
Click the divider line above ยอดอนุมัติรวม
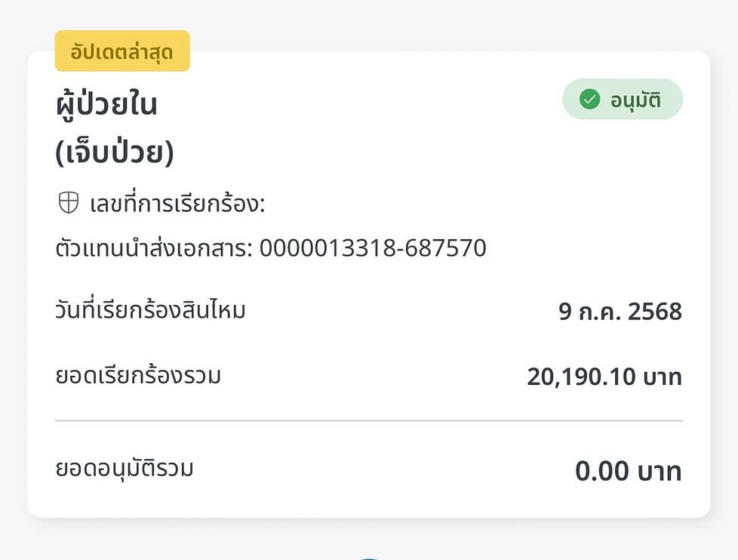368,420
